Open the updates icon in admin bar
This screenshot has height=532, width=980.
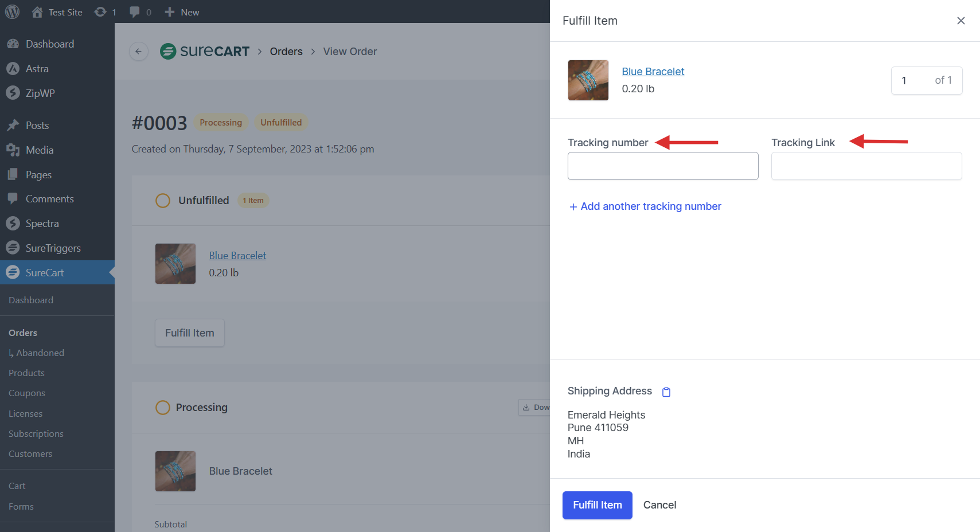[x=101, y=12]
